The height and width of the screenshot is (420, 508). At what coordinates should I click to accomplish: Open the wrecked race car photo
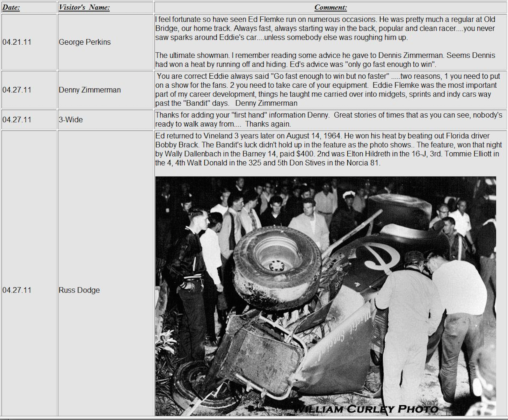pos(326,296)
